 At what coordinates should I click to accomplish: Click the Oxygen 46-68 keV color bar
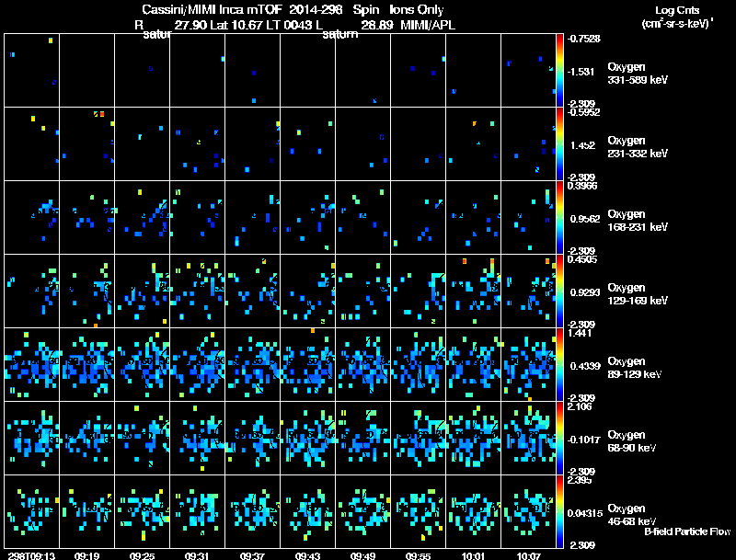coord(561,512)
